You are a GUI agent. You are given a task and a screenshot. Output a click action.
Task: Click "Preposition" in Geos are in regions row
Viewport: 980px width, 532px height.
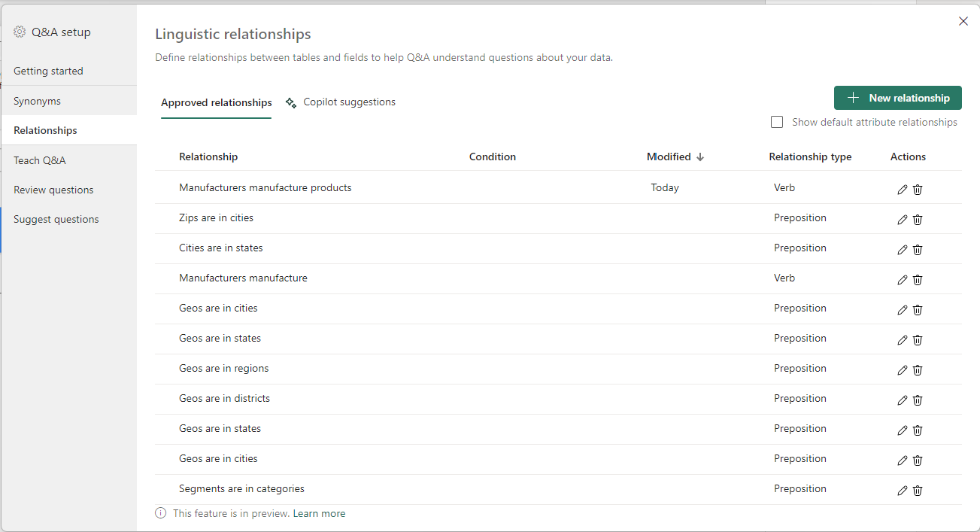800,368
